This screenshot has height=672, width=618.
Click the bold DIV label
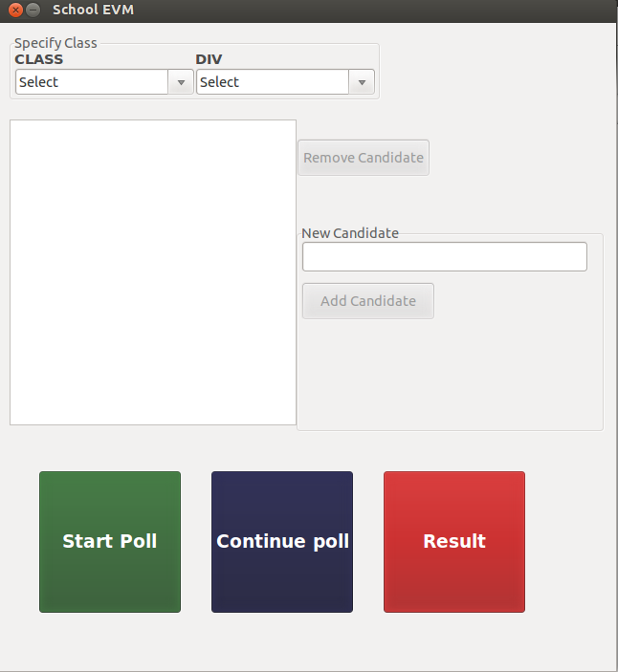(209, 59)
